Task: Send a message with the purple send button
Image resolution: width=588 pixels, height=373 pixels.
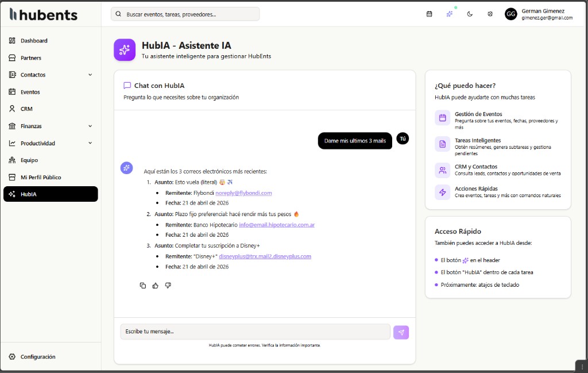Action: (401, 332)
